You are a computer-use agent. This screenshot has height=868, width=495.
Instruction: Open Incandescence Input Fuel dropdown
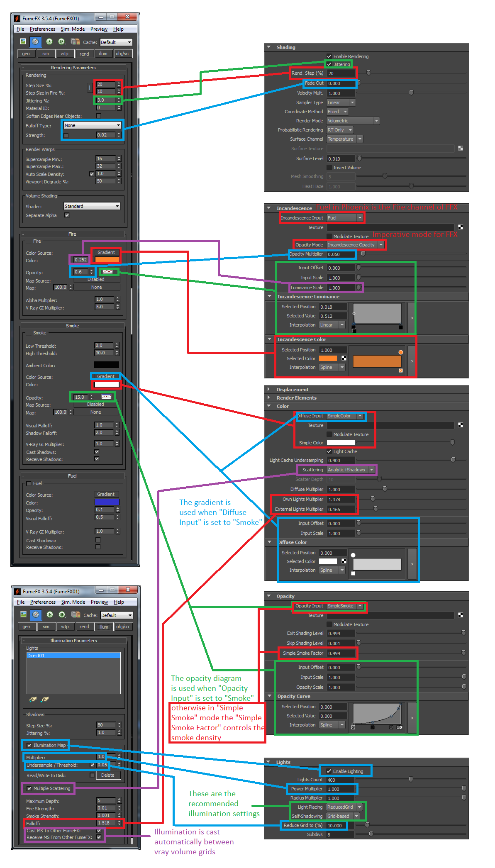(x=345, y=217)
